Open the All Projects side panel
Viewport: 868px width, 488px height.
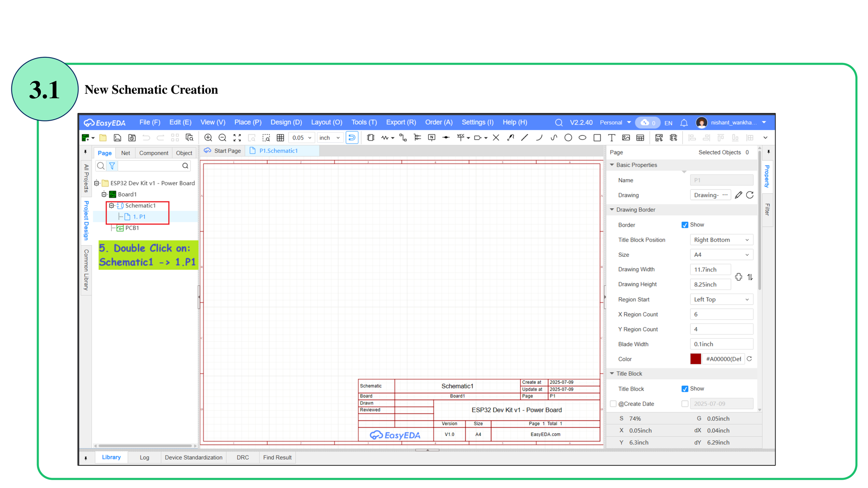(x=86, y=178)
